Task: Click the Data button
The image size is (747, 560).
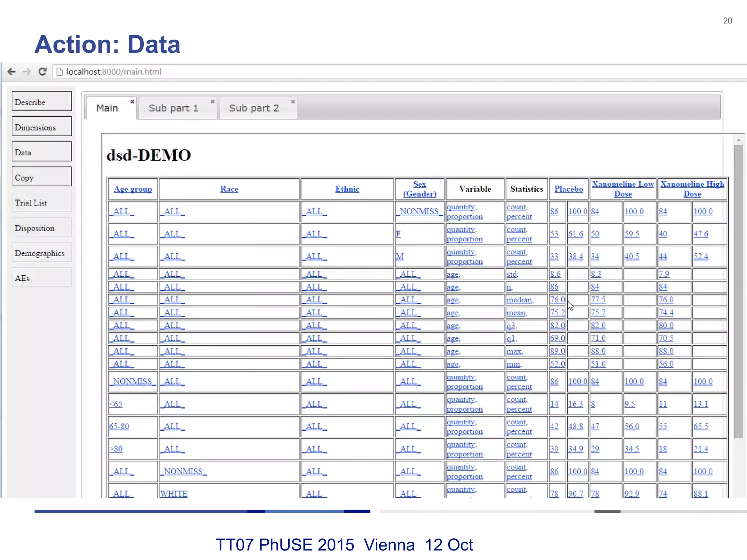Action: click(42, 152)
